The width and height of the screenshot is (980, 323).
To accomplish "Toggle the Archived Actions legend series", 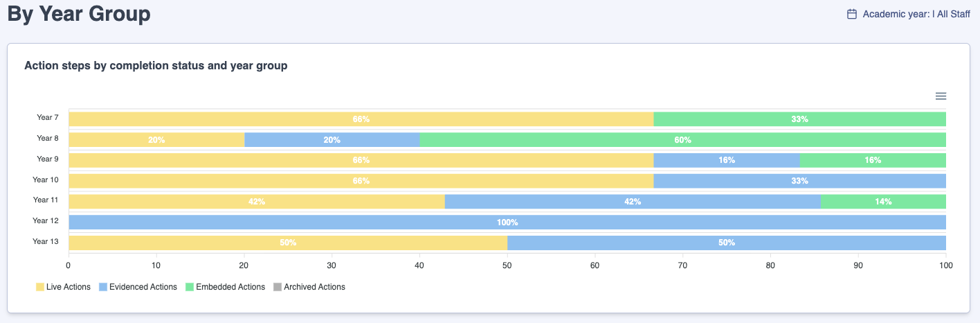I will point(314,287).
